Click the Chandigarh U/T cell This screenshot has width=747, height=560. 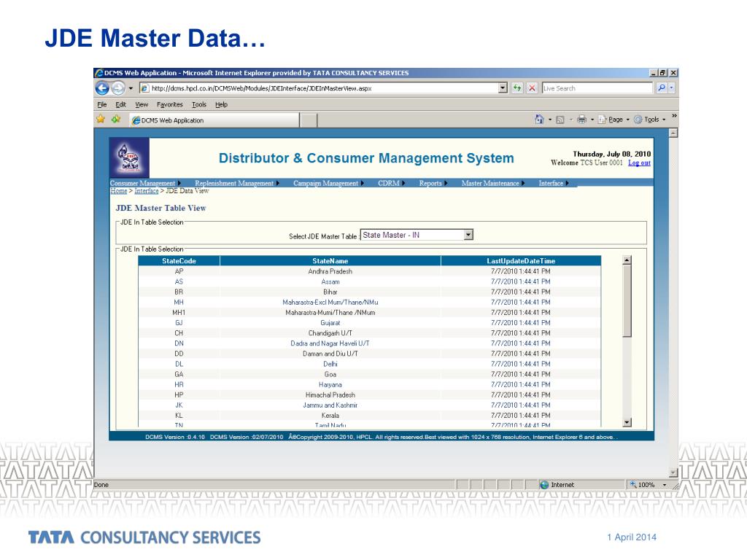[x=330, y=333]
